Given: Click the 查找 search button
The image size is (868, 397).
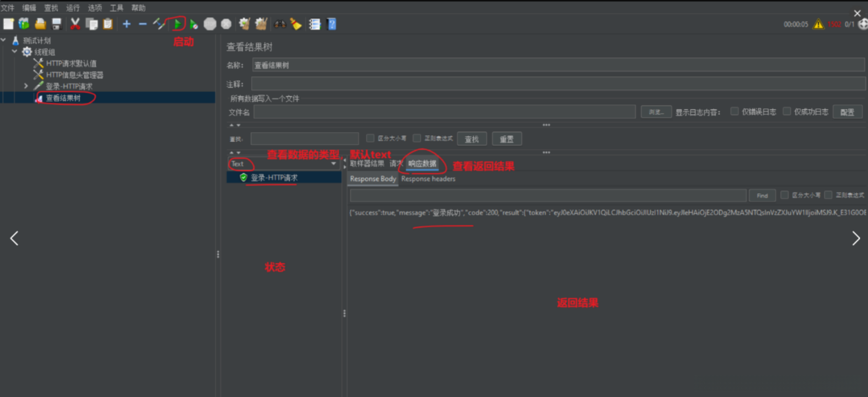Looking at the screenshot, I should coord(472,139).
